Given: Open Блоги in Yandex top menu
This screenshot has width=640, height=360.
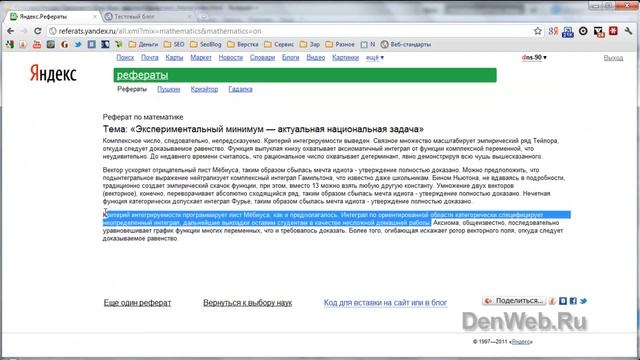Looking at the screenshot, I should (x=291, y=58).
